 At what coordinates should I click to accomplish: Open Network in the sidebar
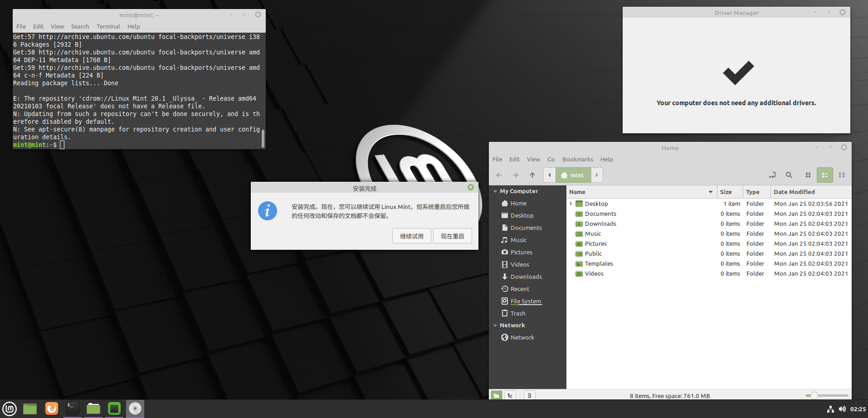click(x=522, y=337)
